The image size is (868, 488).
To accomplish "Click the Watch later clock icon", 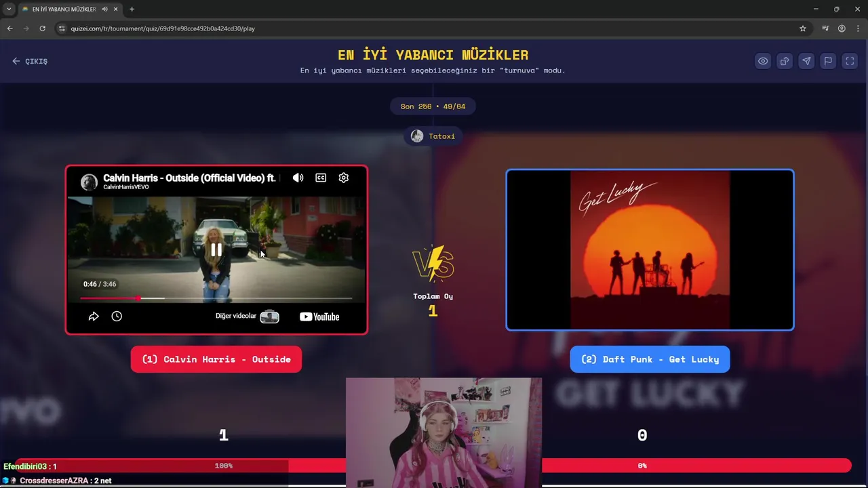I will (x=117, y=317).
